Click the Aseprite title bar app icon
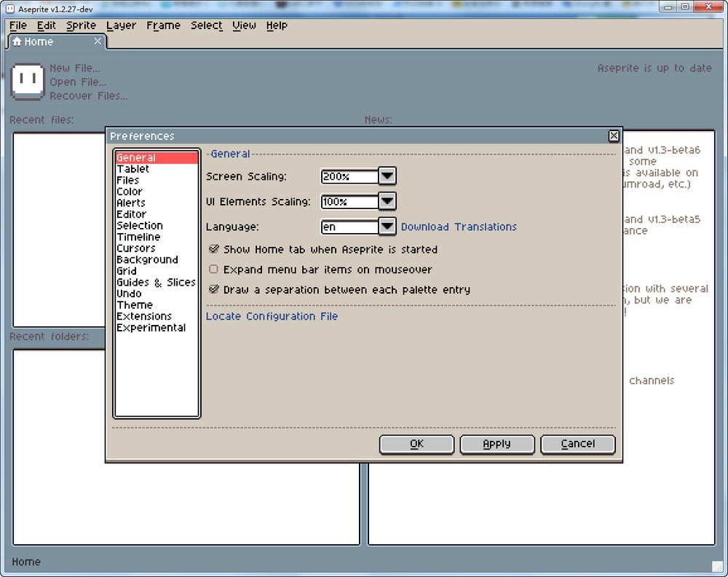Image resolution: width=728 pixels, height=577 pixels. [10, 9]
